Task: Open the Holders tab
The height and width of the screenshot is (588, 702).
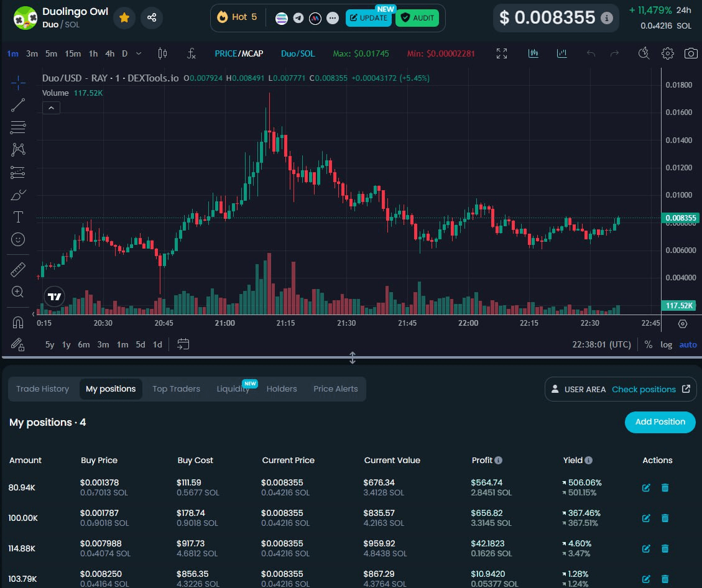Action: click(282, 389)
